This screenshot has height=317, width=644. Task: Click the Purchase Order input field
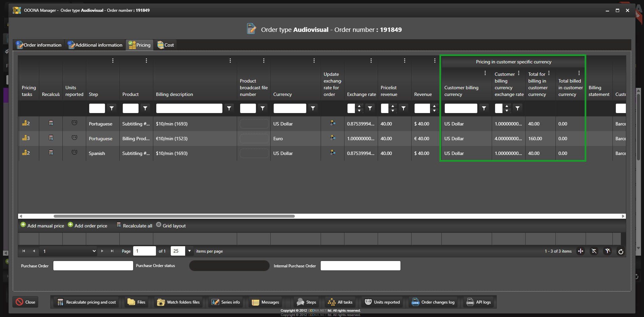(x=93, y=266)
